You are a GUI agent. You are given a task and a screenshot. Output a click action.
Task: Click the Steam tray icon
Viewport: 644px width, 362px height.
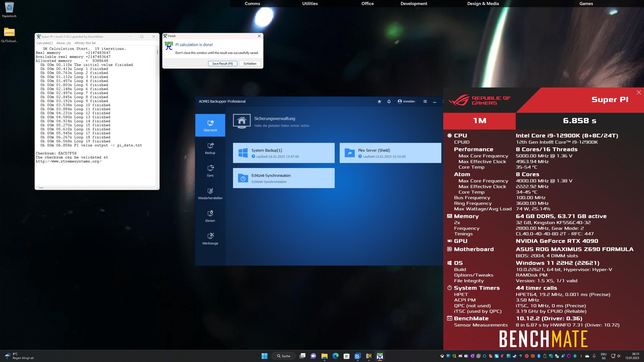[515, 356]
